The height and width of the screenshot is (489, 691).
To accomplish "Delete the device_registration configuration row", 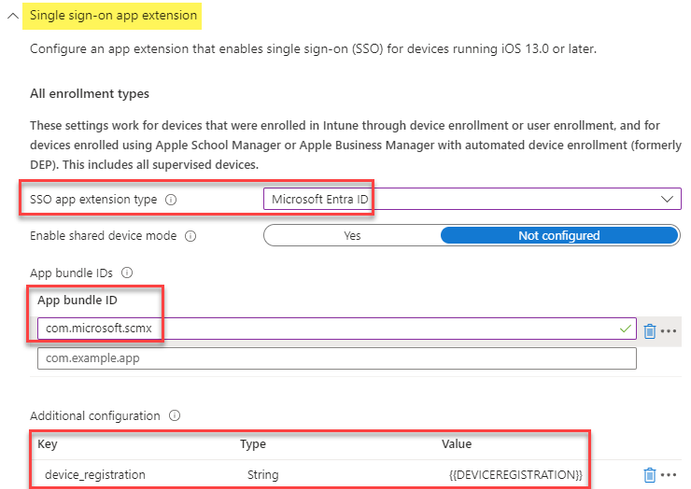I will (649, 474).
